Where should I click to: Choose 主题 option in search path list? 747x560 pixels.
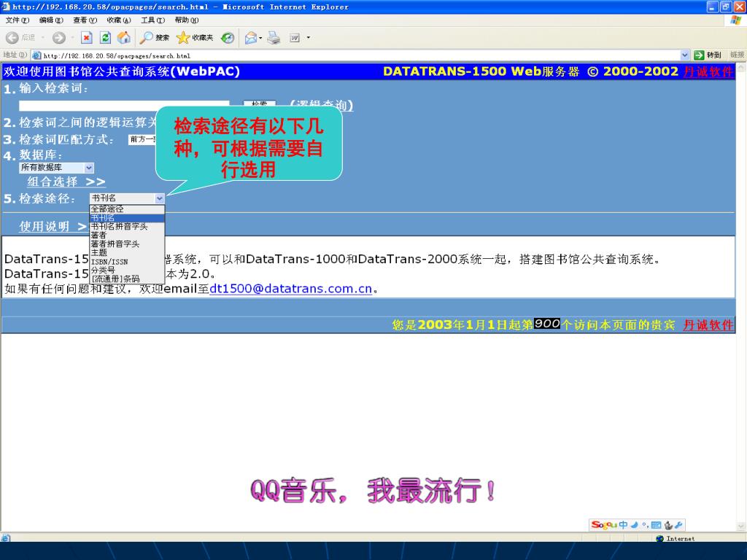coord(127,253)
